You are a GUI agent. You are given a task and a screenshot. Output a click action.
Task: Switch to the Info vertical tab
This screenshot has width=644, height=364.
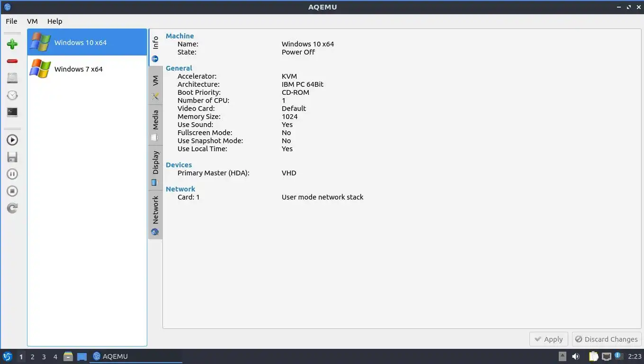tap(155, 48)
